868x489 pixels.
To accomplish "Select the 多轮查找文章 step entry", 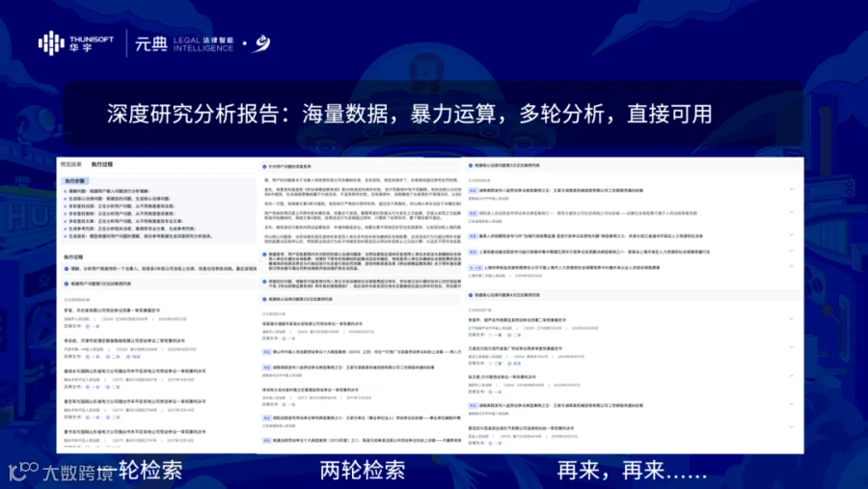I will (122, 221).
